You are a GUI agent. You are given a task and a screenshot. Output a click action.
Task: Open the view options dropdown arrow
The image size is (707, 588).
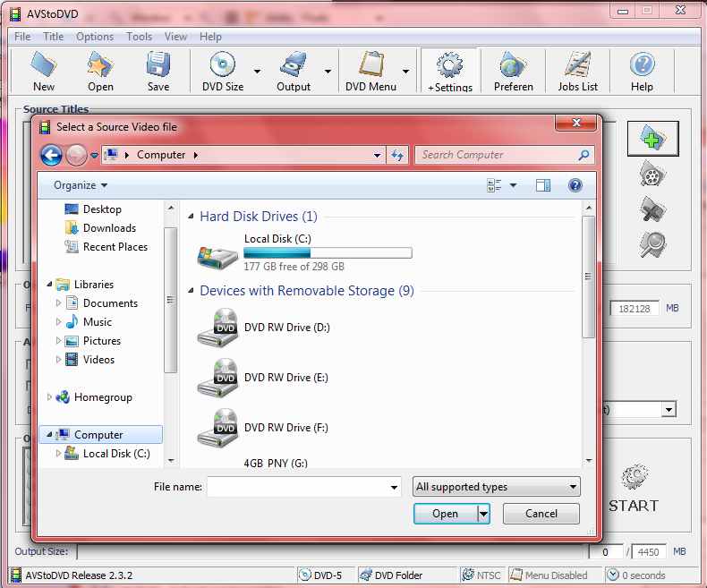coord(513,185)
